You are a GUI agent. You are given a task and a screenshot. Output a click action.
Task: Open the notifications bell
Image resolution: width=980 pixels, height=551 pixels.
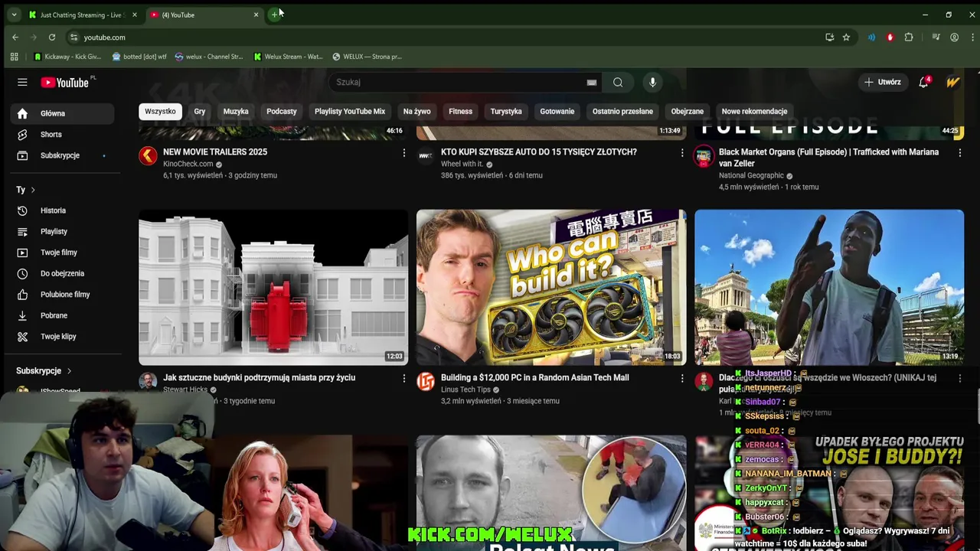pos(924,82)
